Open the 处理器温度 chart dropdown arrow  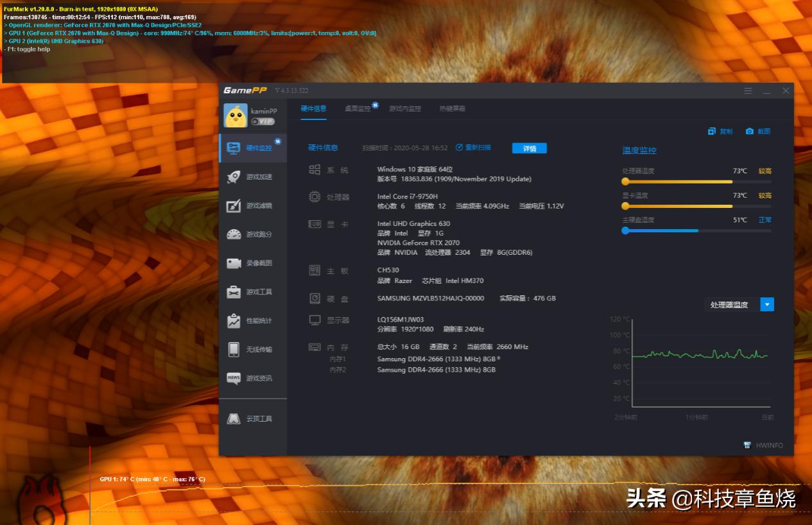click(x=767, y=305)
